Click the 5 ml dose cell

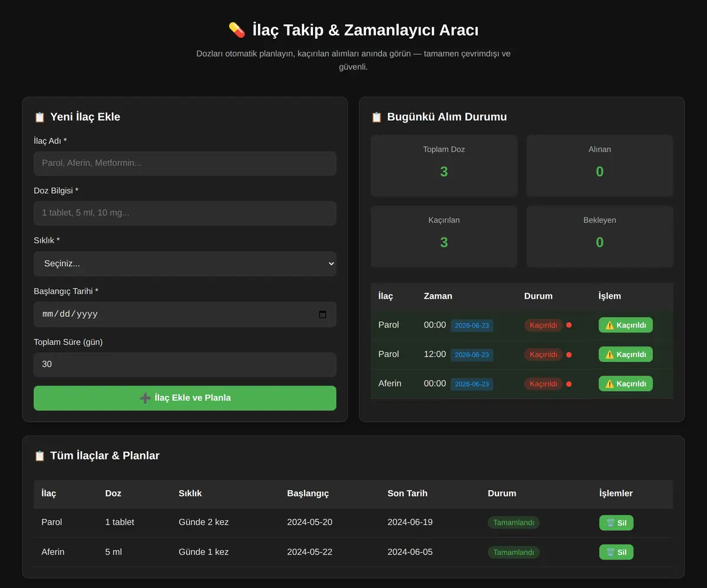click(x=114, y=552)
